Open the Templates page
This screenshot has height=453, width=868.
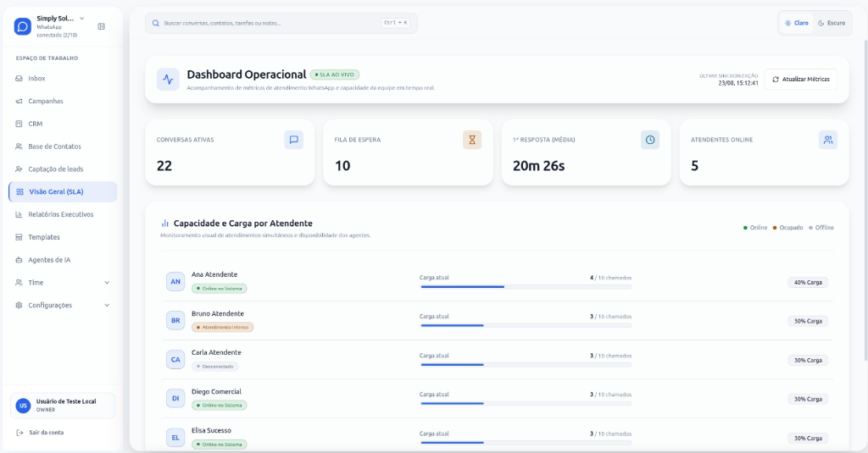point(63,237)
